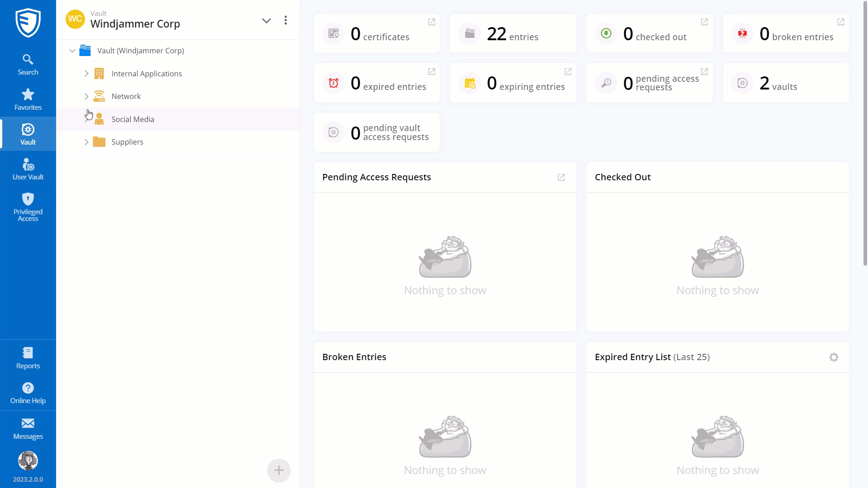Open the Search sidebar icon

[x=28, y=64]
